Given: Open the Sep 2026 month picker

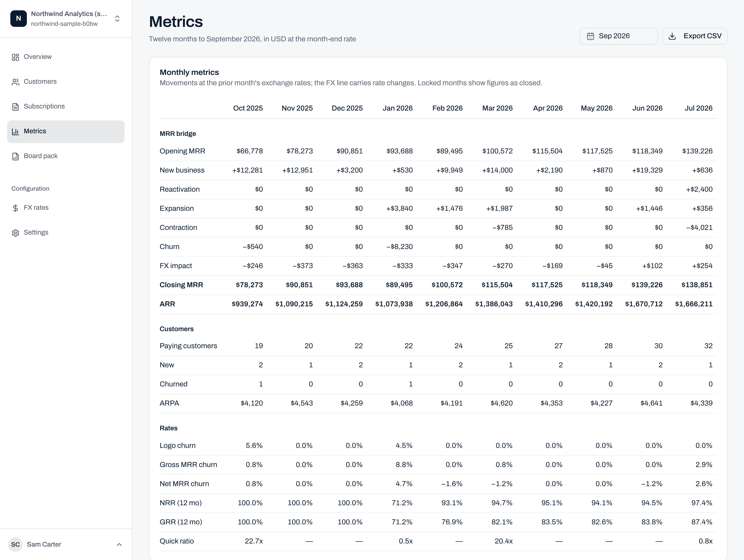Looking at the screenshot, I should (x=618, y=36).
